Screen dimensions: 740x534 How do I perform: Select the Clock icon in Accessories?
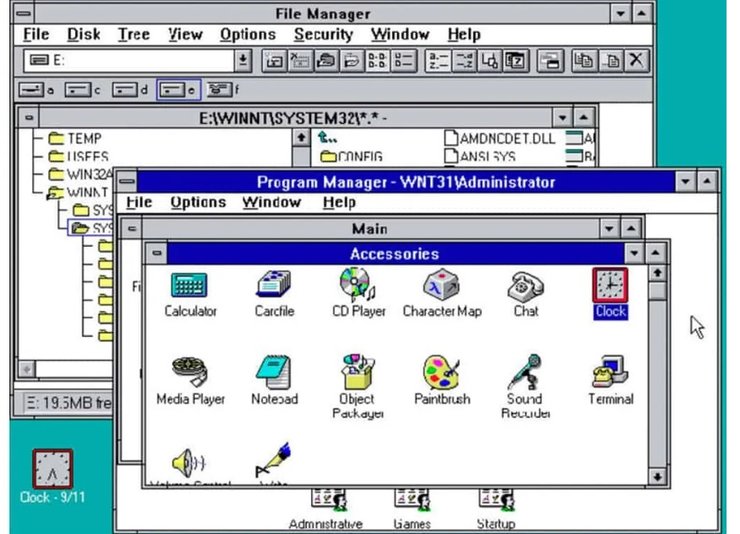[610, 285]
